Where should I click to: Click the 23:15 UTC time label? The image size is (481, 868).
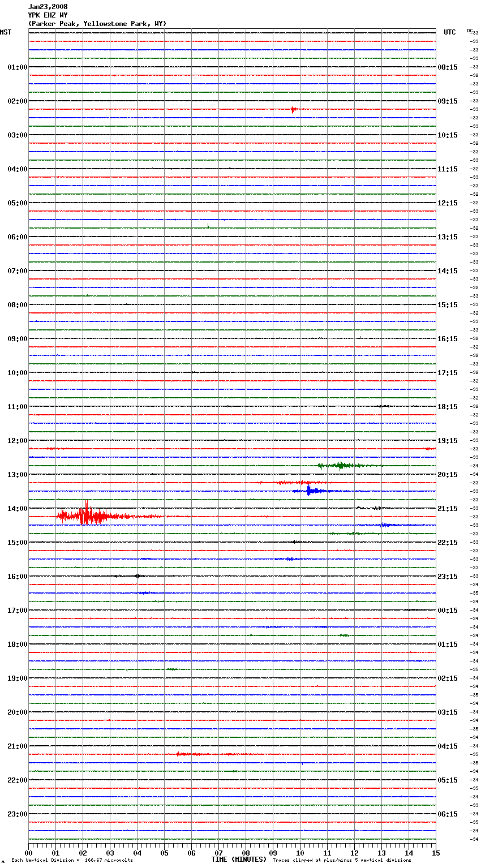[x=448, y=577]
